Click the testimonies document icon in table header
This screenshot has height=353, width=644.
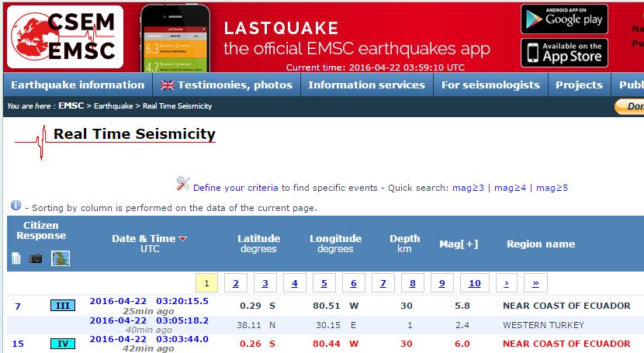(16, 258)
